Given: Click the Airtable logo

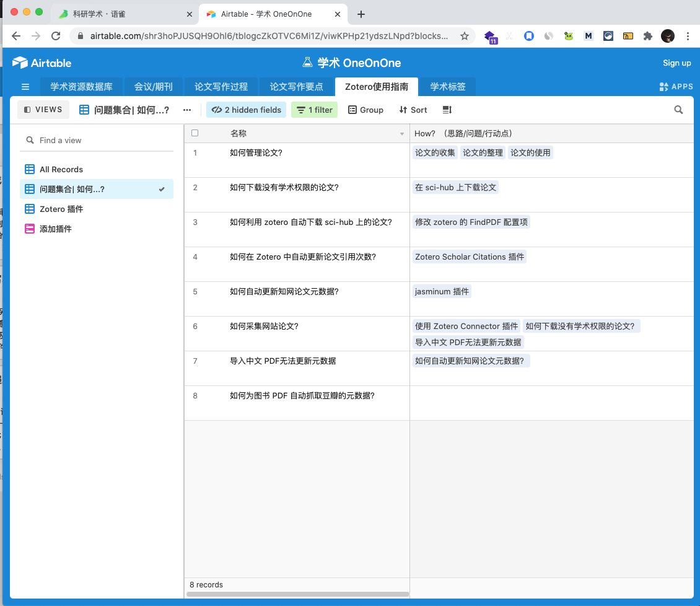Looking at the screenshot, I should pos(42,63).
